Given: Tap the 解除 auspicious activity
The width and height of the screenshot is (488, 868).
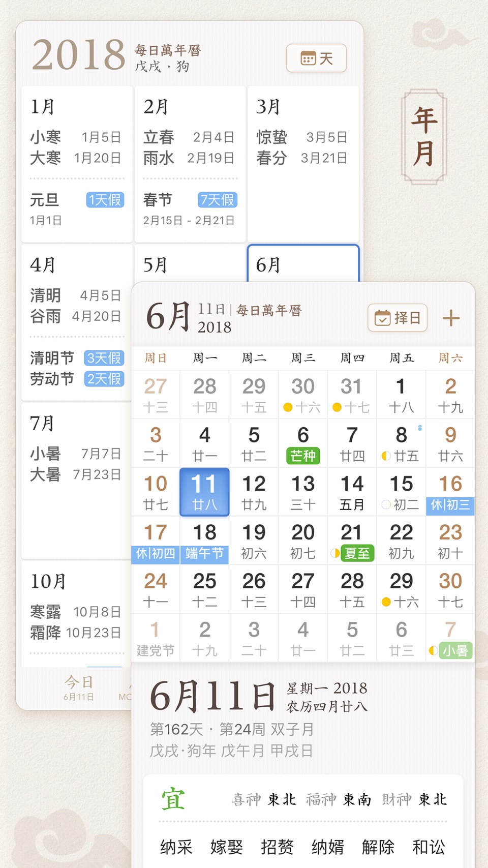Looking at the screenshot, I should (378, 847).
